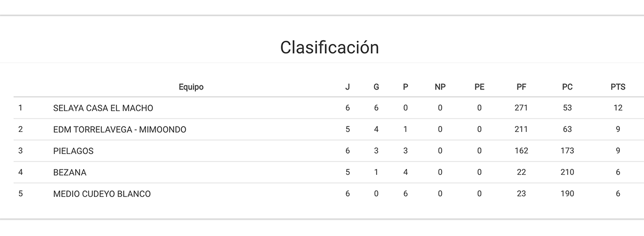Click the PTS column header
This screenshot has height=236, width=644.
pyautogui.click(x=618, y=87)
